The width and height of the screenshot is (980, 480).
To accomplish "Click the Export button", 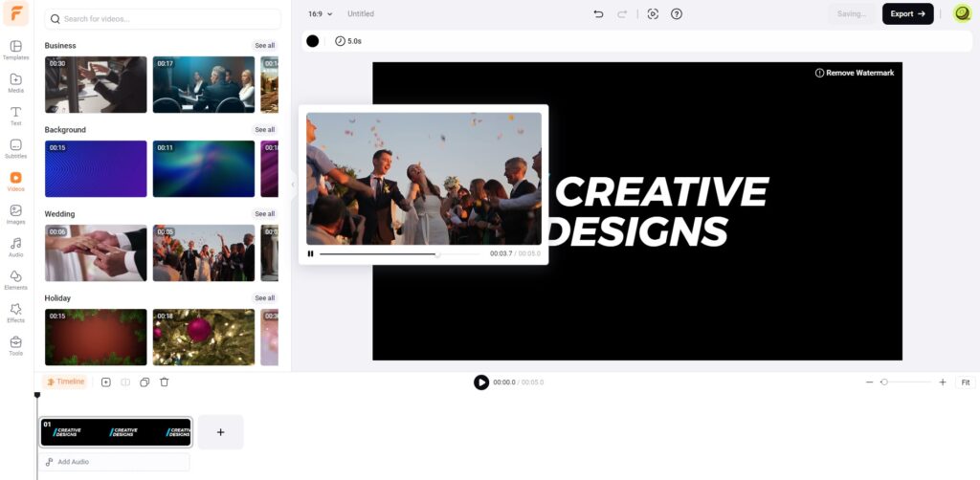I will [x=907, y=13].
